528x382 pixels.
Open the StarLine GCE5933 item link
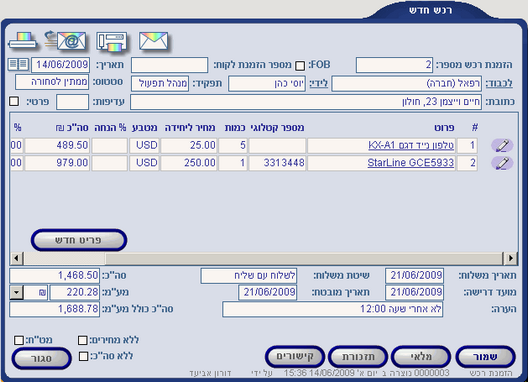[x=410, y=163]
